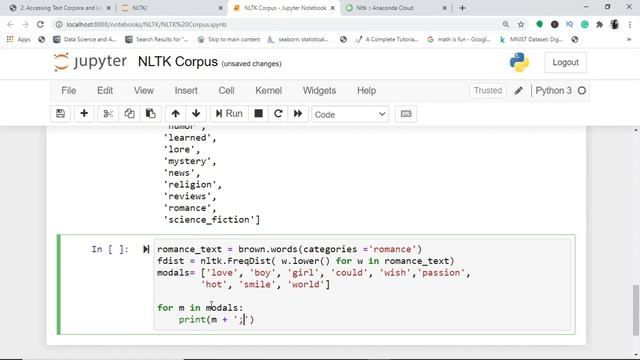Image resolution: width=640 pixels, height=360 pixels.
Task: Close the NLTK Corpus Jupyter tab
Action: tap(333, 8)
